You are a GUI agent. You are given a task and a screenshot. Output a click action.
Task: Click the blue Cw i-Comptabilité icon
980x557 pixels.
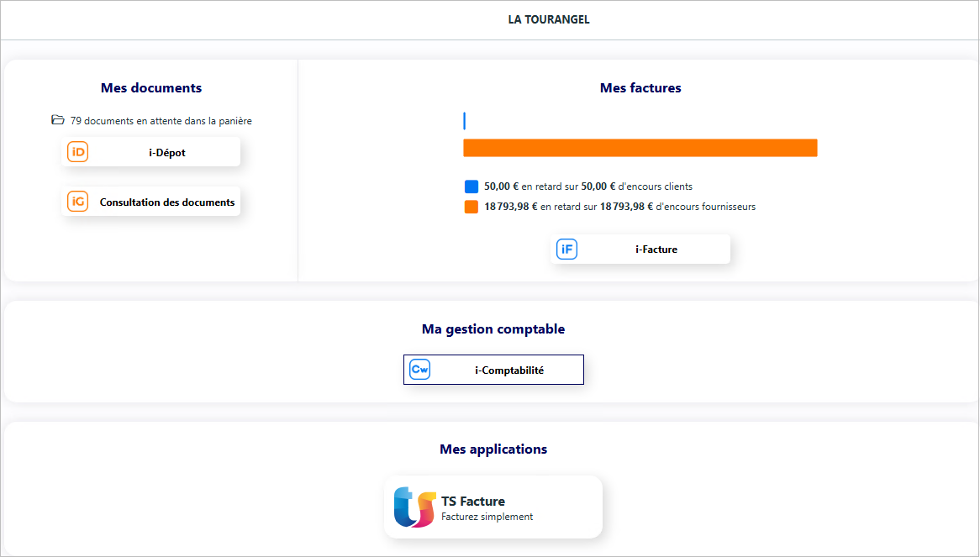(x=420, y=370)
